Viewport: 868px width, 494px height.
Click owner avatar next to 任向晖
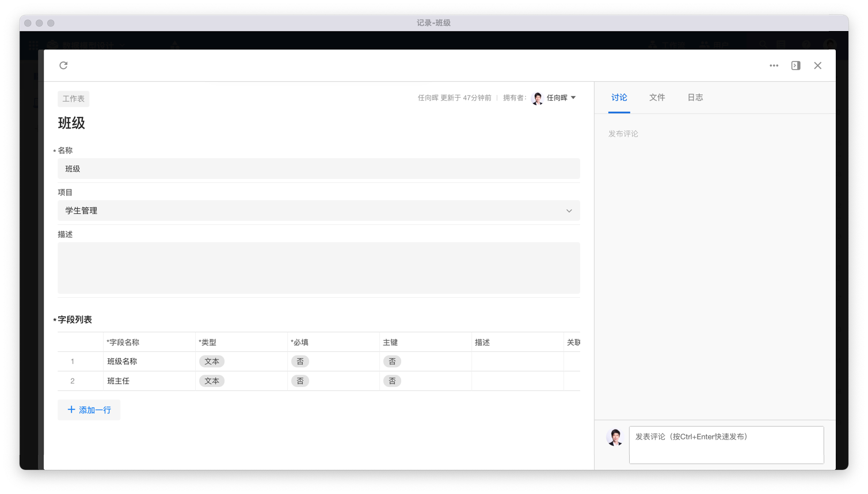pos(537,98)
